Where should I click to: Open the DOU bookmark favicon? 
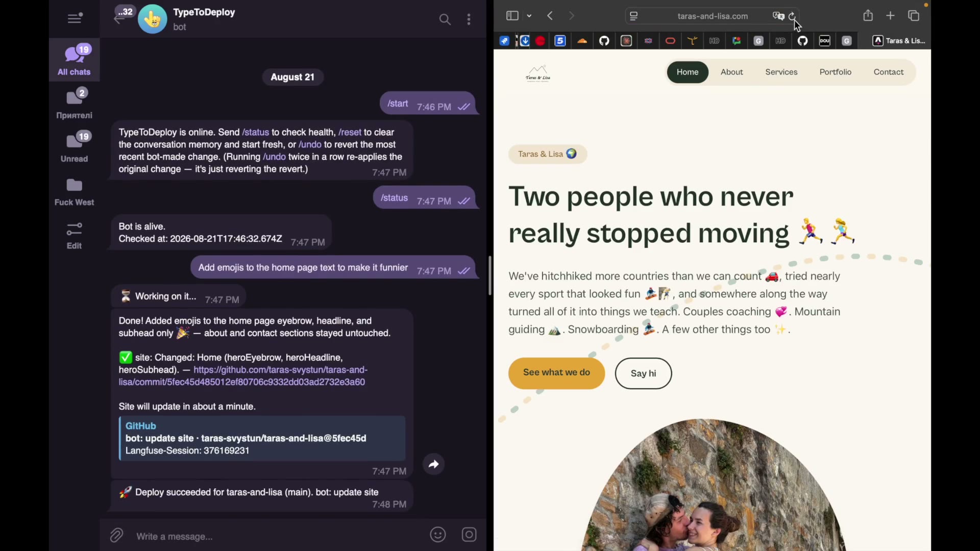pos(825,41)
